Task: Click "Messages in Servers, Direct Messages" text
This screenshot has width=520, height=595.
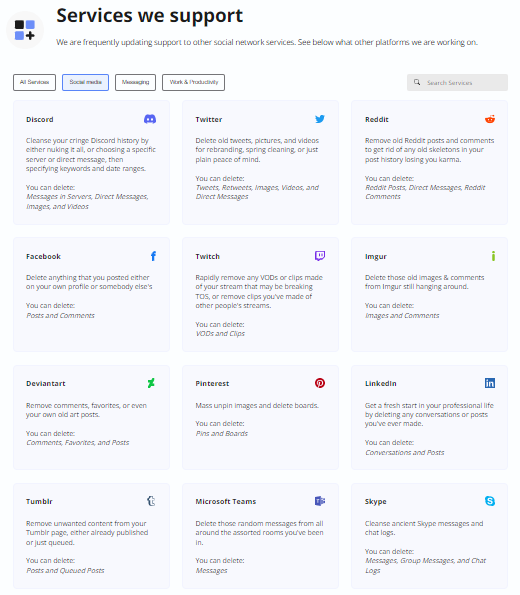Action: pyautogui.click(x=87, y=201)
